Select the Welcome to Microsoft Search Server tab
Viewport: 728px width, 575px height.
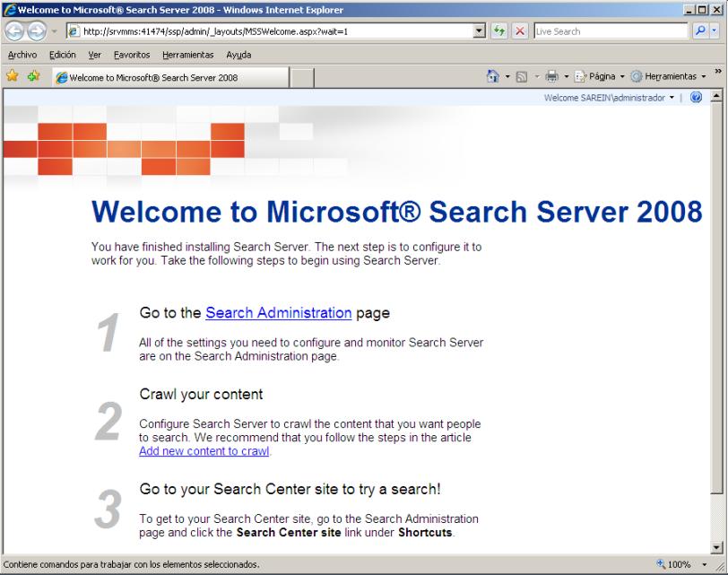170,77
